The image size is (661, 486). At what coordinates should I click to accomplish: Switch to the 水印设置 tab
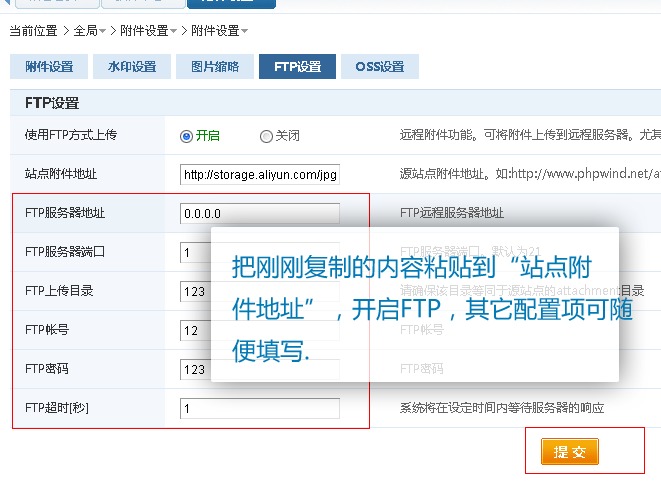pos(132,67)
